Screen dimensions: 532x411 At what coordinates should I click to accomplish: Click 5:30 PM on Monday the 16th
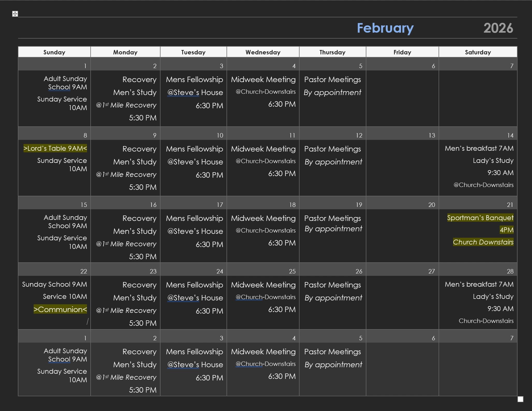coord(143,257)
